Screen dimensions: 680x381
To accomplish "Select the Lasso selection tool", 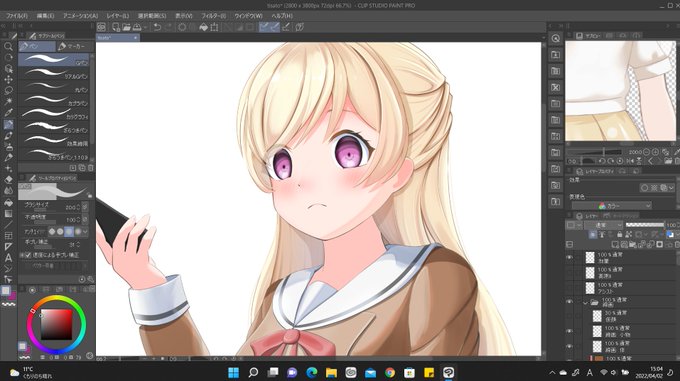I will point(8,91).
